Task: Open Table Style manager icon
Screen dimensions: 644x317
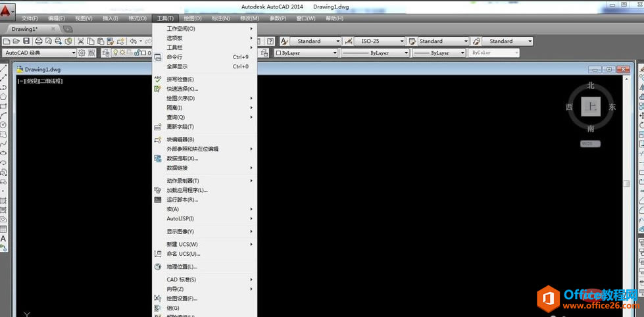Action: 412,41
